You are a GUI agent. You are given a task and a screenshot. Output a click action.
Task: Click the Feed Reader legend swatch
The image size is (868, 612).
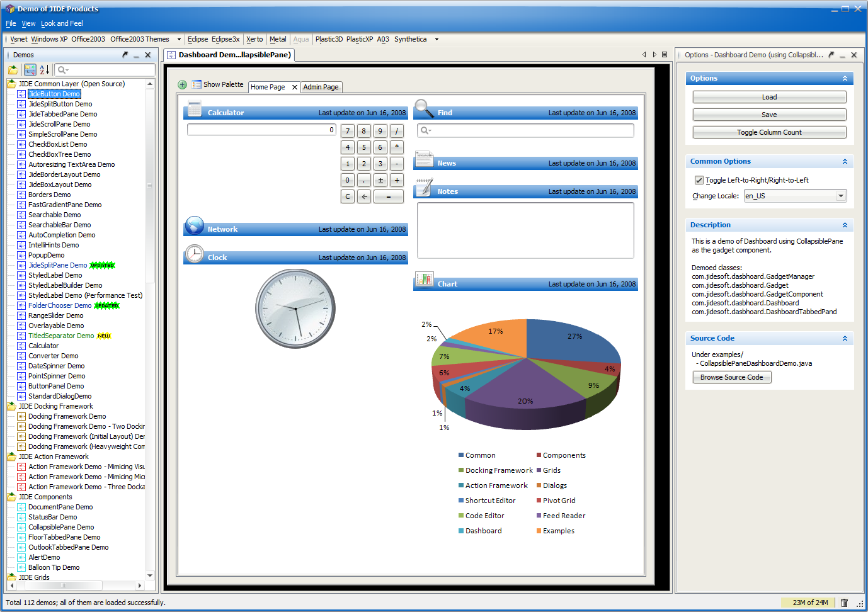(539, 516)
